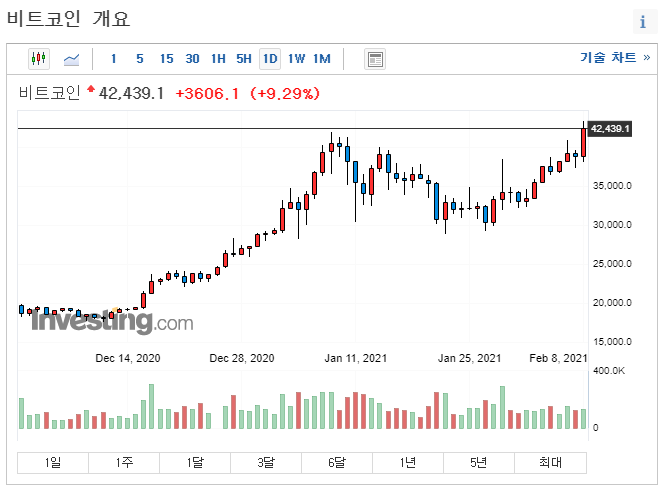Set range to 1주
Image resolution: width=665 pixels, height=503 pixels.
click(124, 462)
